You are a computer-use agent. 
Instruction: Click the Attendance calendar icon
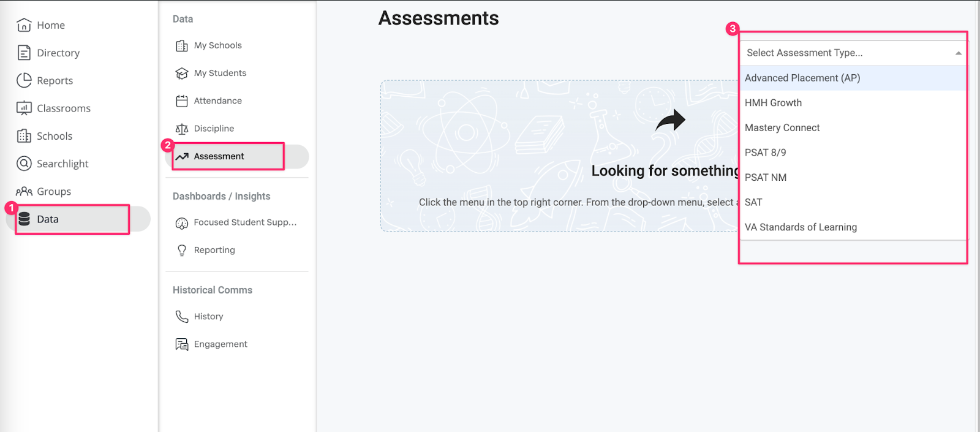click(182, 101)
